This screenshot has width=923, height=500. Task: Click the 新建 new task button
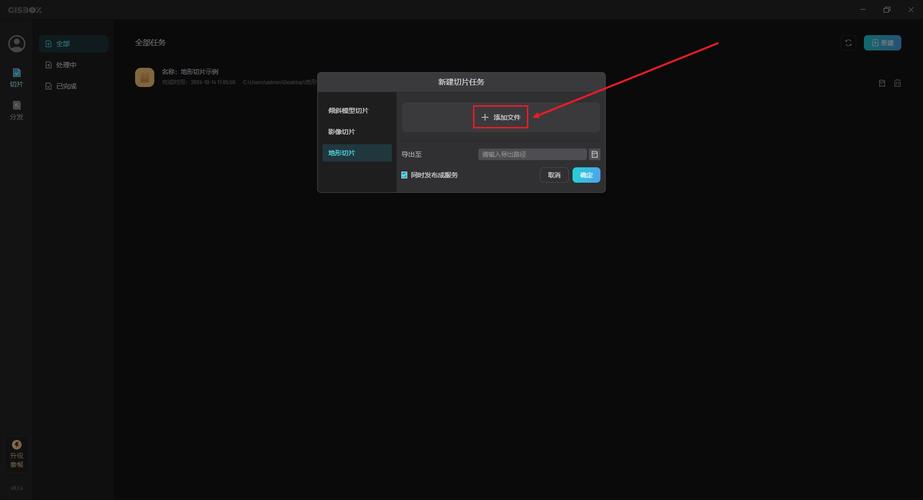[882, 43]
